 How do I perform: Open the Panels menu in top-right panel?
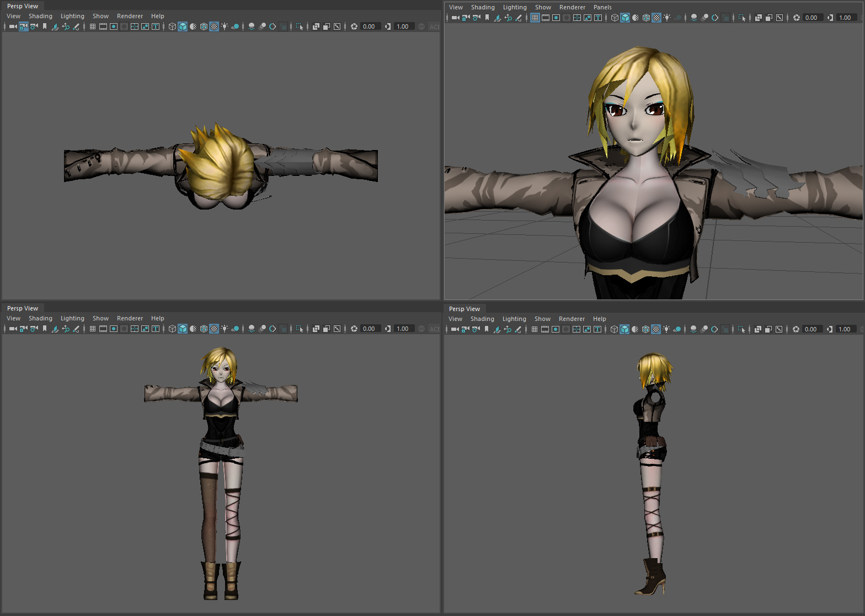(x=602, y=7)
